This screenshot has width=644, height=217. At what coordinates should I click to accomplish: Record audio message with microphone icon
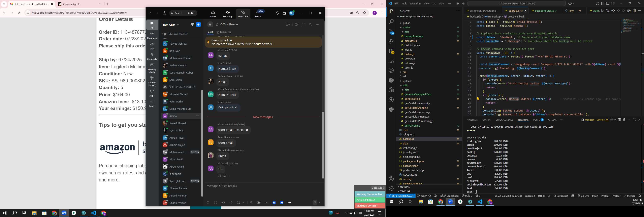point(251,203)
